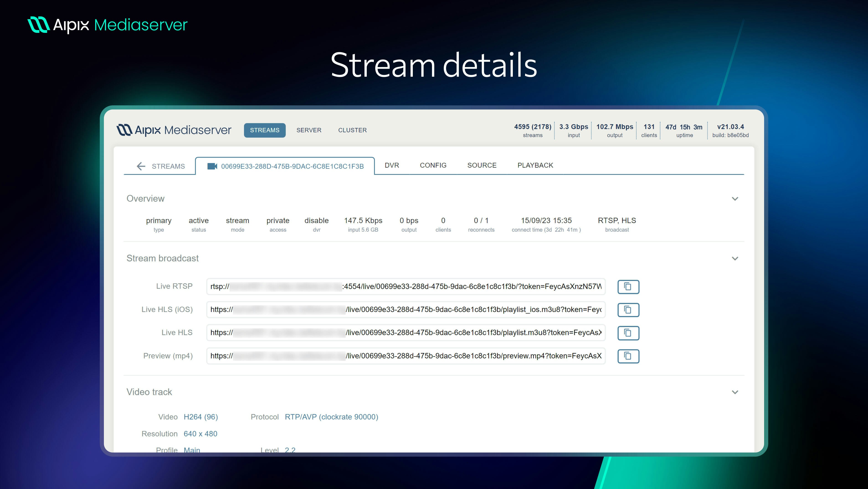
Task: Open the SERVER section
Action: point(309,130)
